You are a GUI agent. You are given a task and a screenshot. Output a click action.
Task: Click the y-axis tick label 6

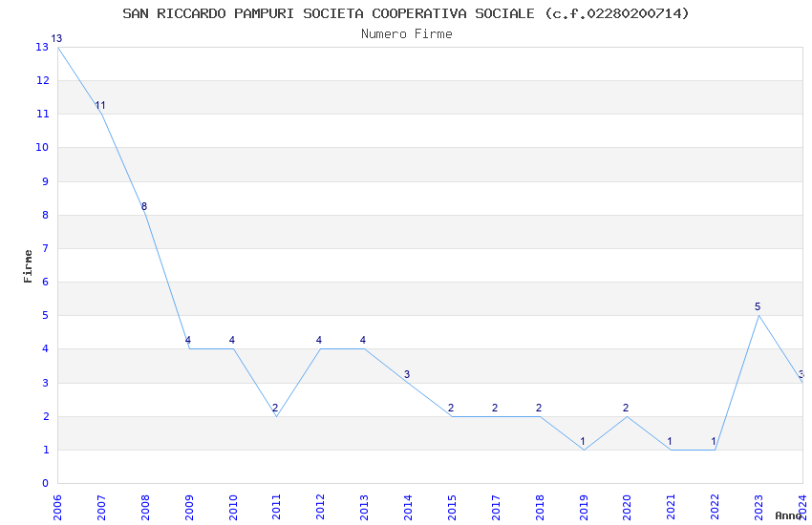46,282
